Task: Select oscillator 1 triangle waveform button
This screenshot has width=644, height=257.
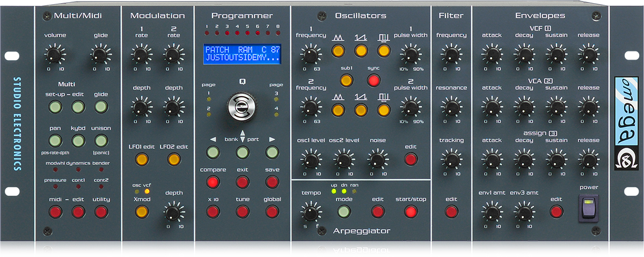Action: pyautogui.click(x=338, y=51)
